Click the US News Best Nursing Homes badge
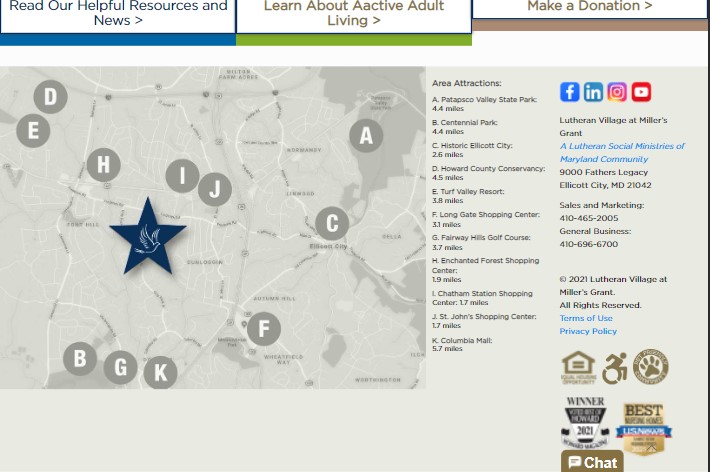 (x=643, y=427)
